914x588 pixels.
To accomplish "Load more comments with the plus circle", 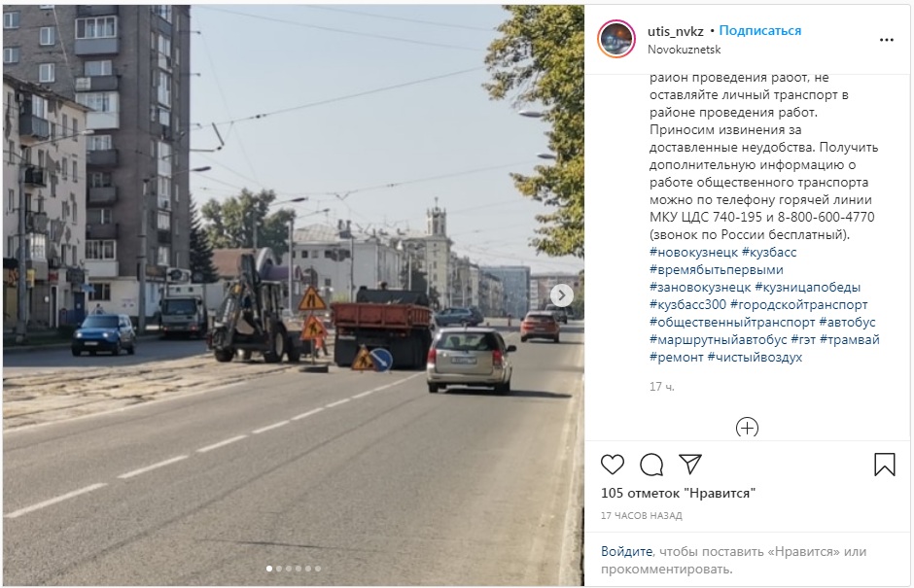I will [x=748, y=428].
